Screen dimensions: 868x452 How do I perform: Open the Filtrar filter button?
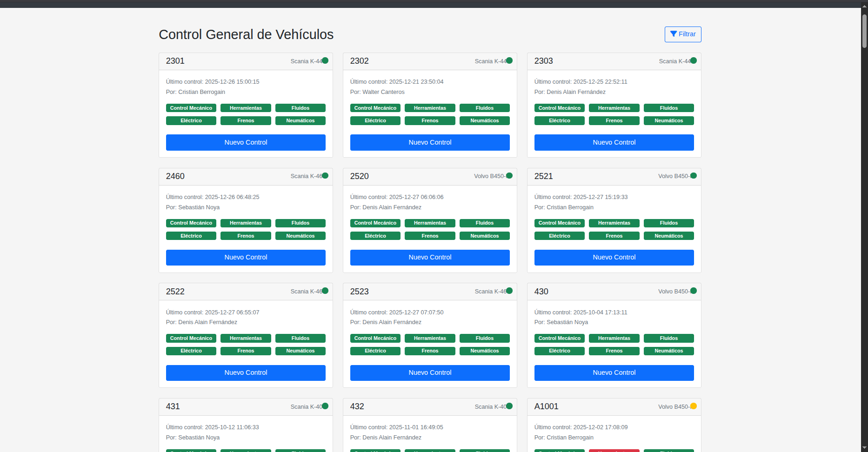pos(682,34)
